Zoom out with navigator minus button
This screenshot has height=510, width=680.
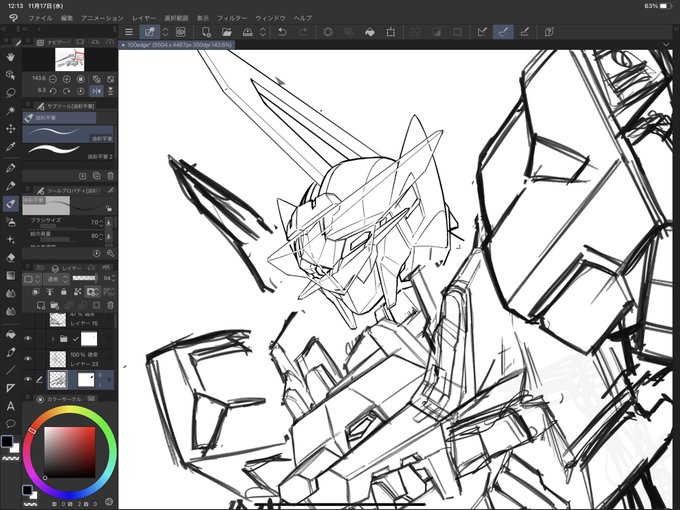coord(52,79)
